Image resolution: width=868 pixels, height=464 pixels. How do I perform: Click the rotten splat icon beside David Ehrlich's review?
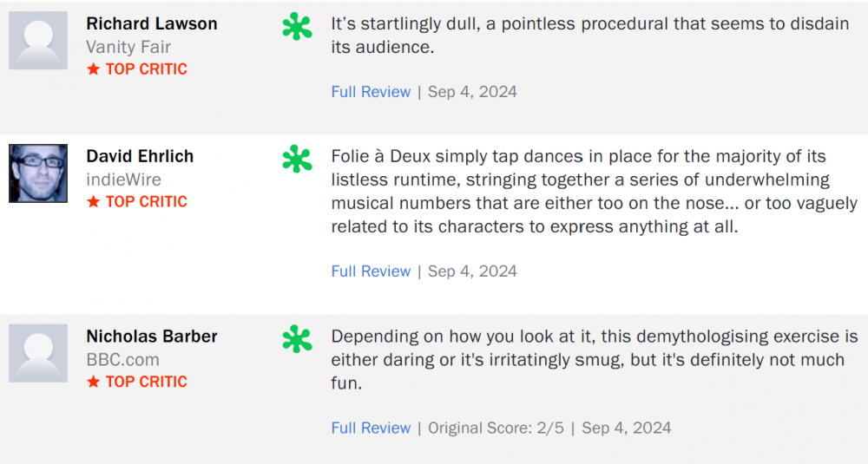pos(297,159)
